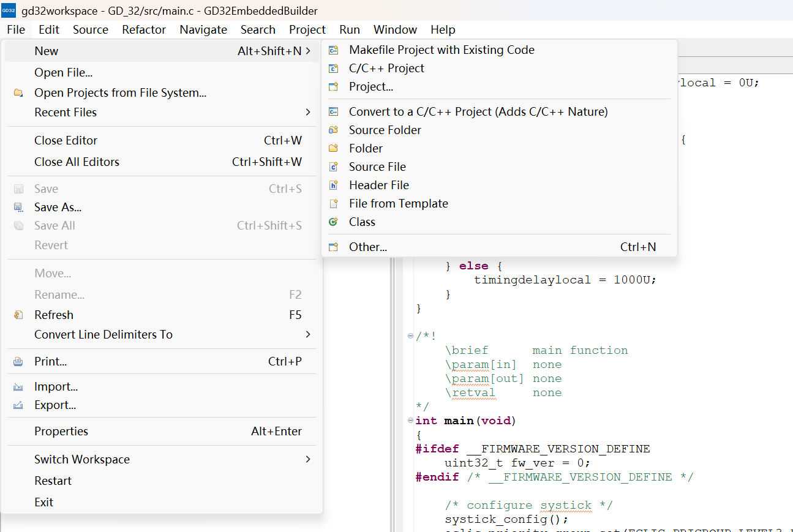Select File from Template entry
Image resolution: width=793 pixels, height=532 pixels.
pyautogui.click(x=499, y=203)
